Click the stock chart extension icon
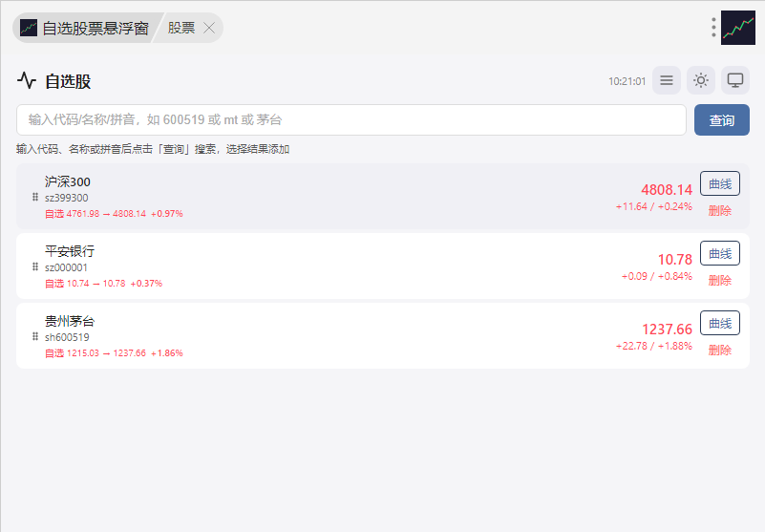Viewport: 765px width, 532px height. pos(737,28)
